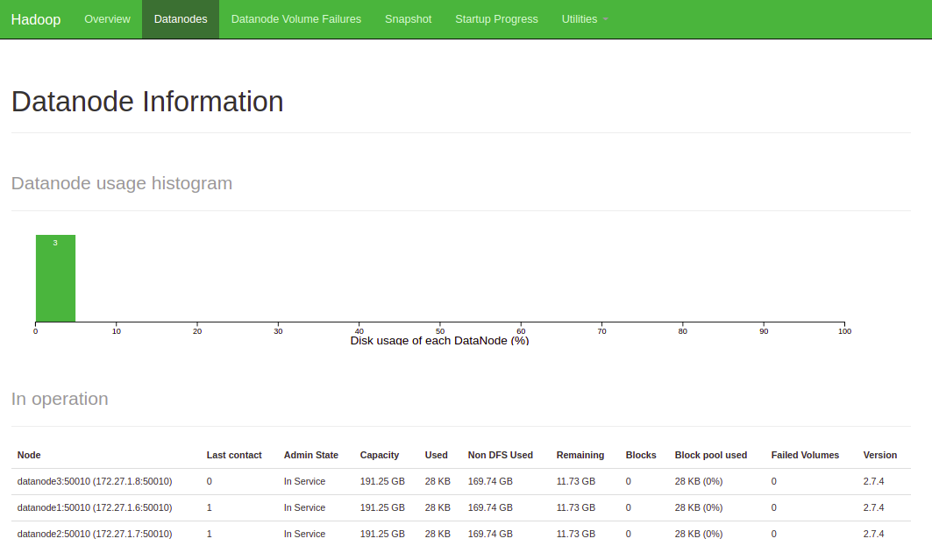This screenshot has height=560, width=932.
Task: Click the Failed Volumes column header
Action: click(805, 455)
